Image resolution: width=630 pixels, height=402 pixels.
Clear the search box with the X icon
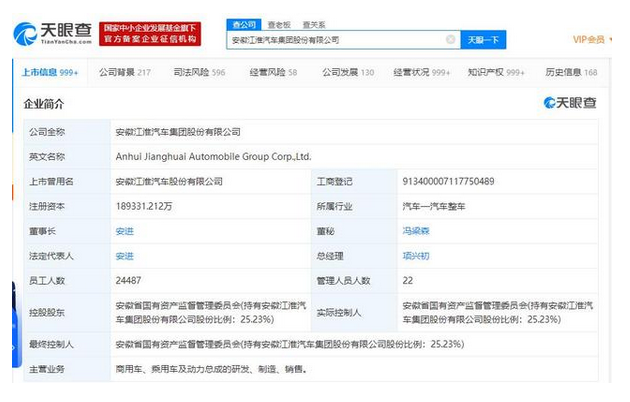coord(450,39)
